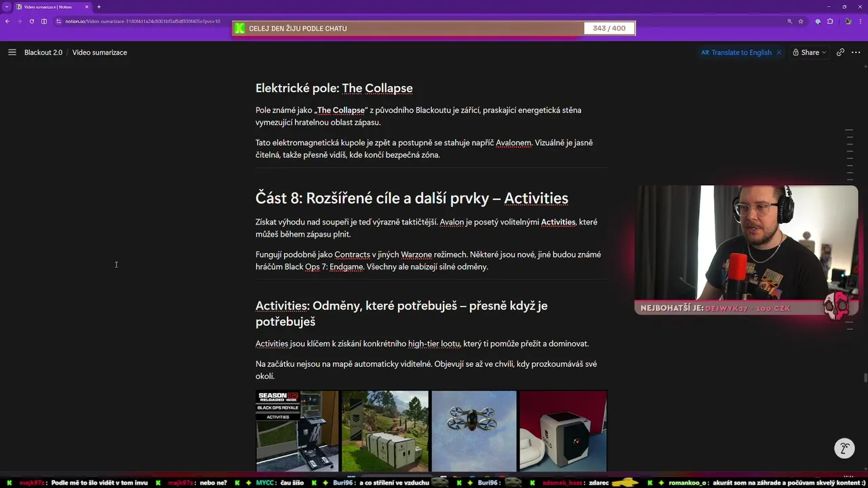Click the browser forward arrow
The width and height of the screenshot is (868, 488).
pos(20,21)
